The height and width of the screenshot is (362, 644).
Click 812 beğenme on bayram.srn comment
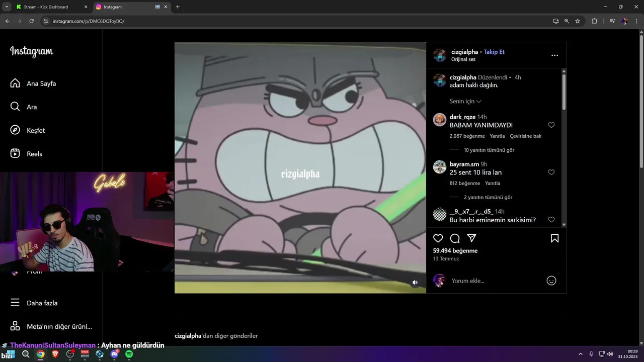(x=465, y=183)
